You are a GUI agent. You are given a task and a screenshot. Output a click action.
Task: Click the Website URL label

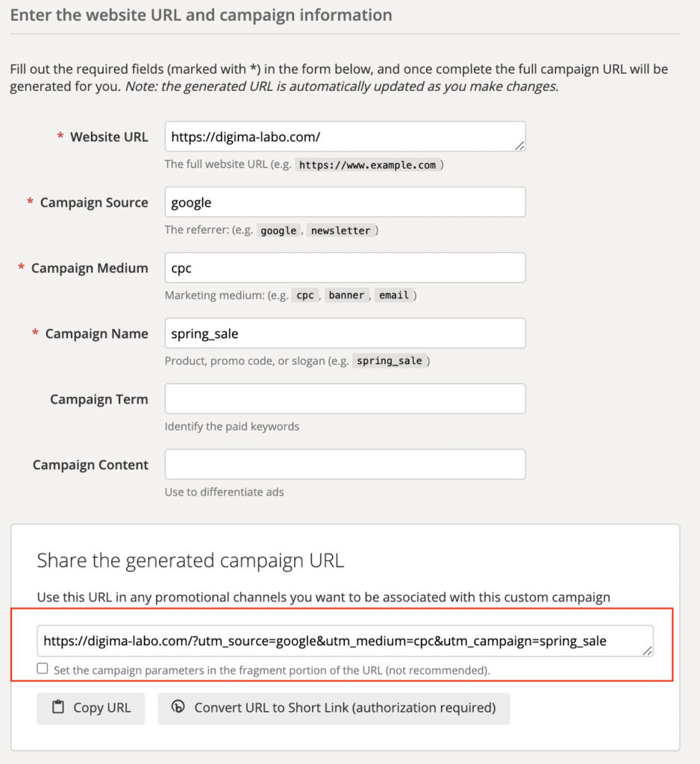109,137
